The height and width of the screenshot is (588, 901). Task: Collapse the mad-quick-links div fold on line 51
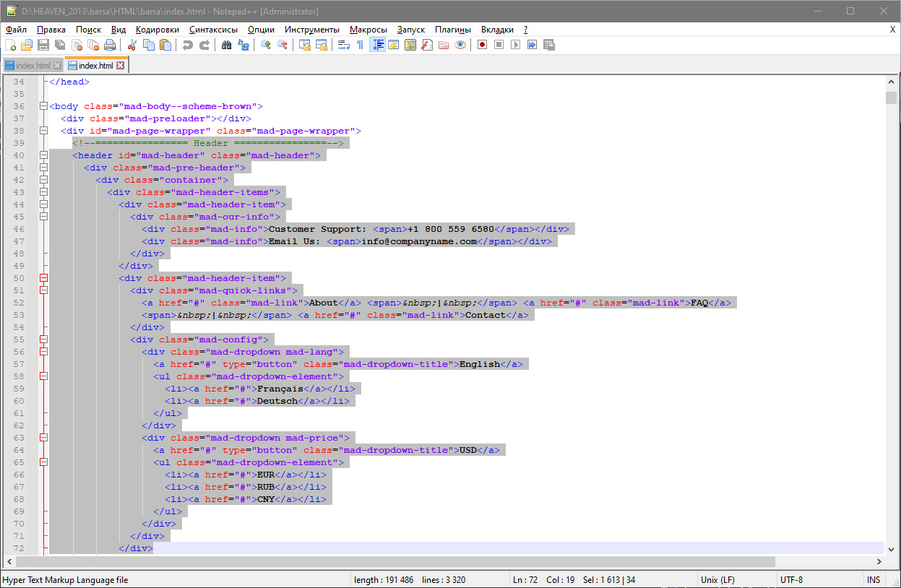[x=44, y=290]
